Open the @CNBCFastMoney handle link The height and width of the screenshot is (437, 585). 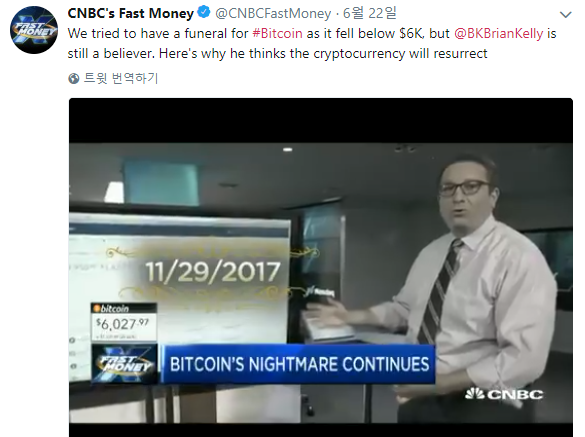click(273, 13)
